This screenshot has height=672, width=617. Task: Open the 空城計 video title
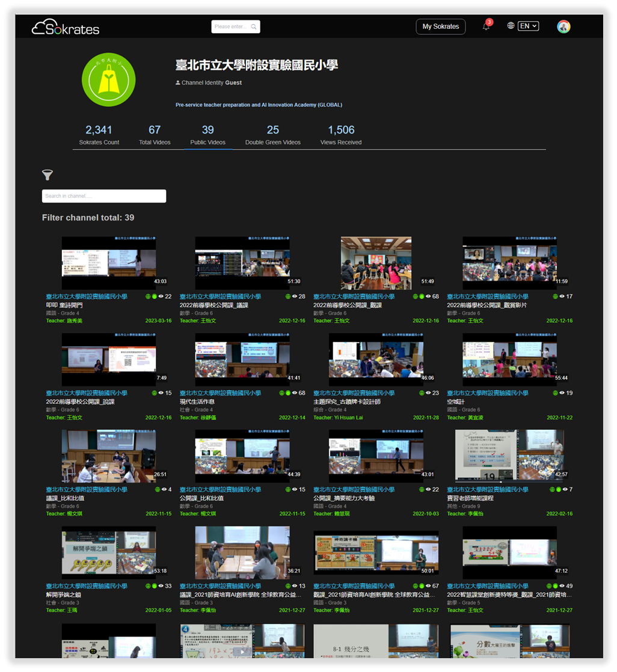[456, 402]
